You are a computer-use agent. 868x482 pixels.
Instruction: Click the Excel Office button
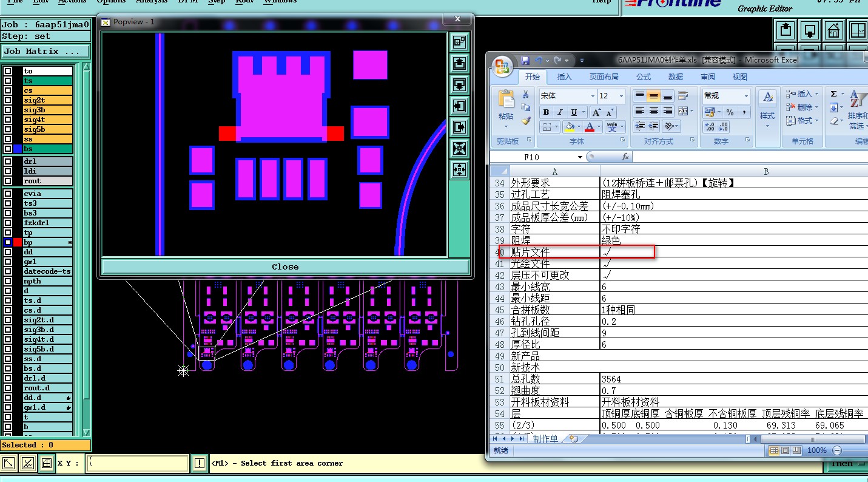tap(502, 66)
